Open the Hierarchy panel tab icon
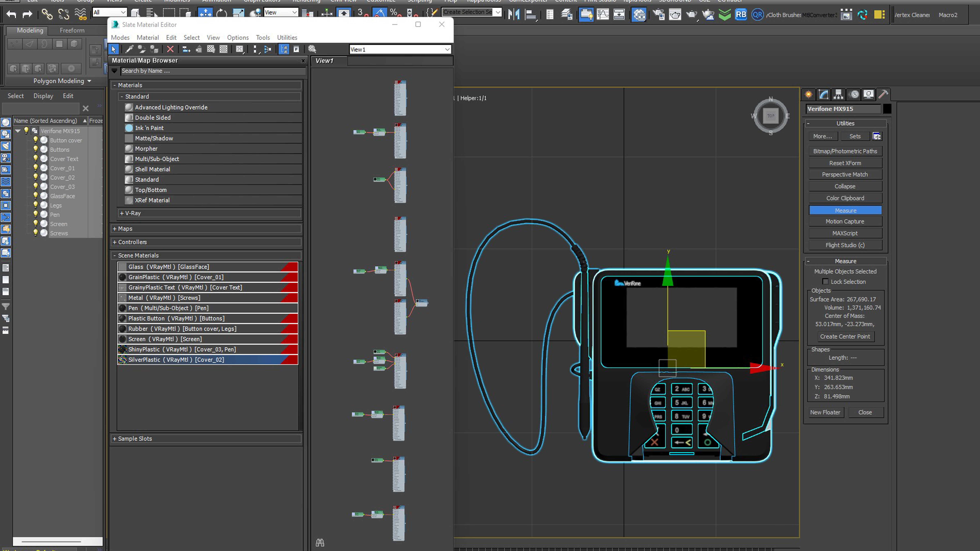This screenshot has width=980, height=551. click(x=838, y=94)
